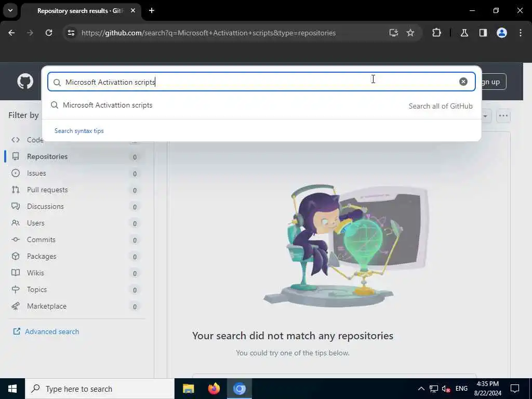
Task: Filter results by Pull requests
Action: point(75,190)
